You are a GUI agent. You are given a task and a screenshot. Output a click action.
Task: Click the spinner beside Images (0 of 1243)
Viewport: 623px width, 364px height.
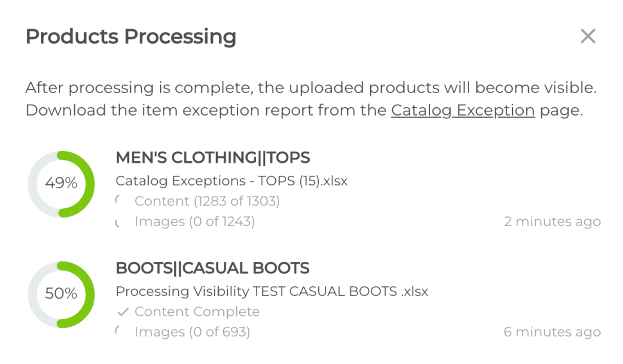tap(118, 223)
